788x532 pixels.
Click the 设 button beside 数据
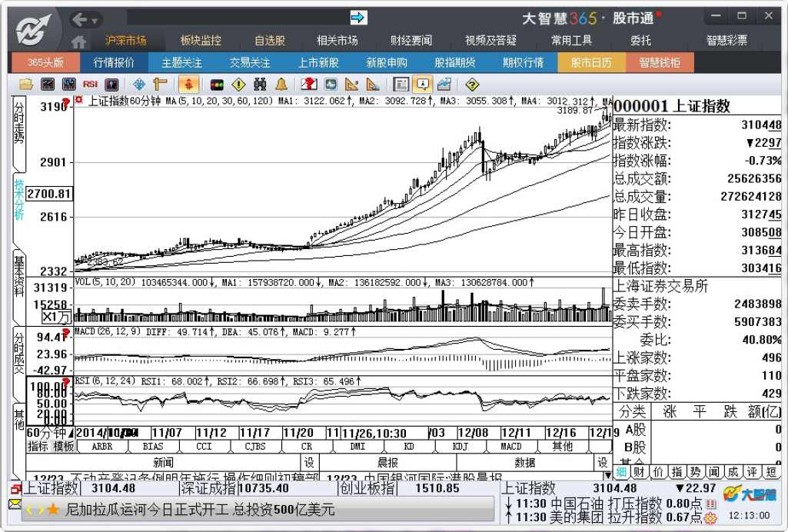click(602, 462)
